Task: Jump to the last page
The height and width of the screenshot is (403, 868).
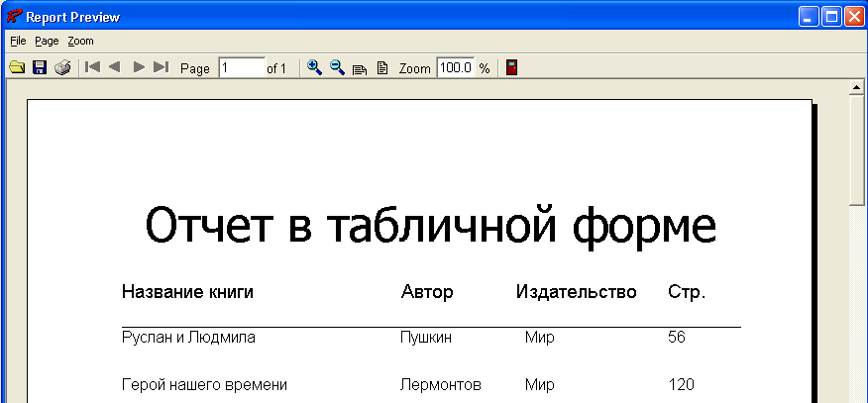Action: (161, 67)
